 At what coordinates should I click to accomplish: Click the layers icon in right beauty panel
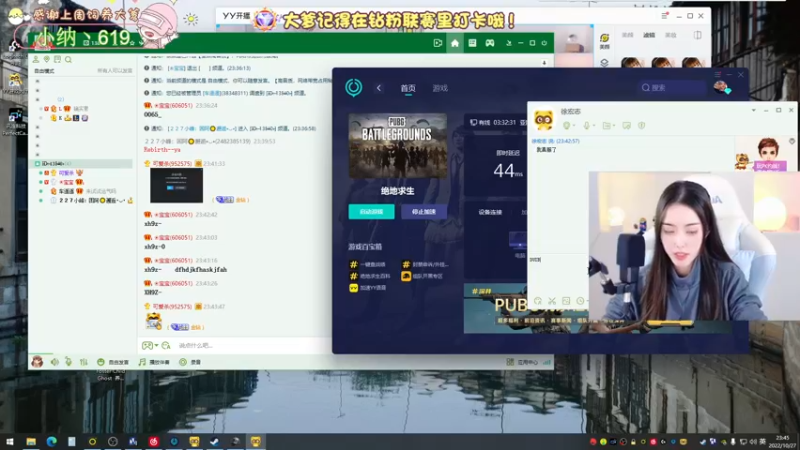(x=604, y=63)
